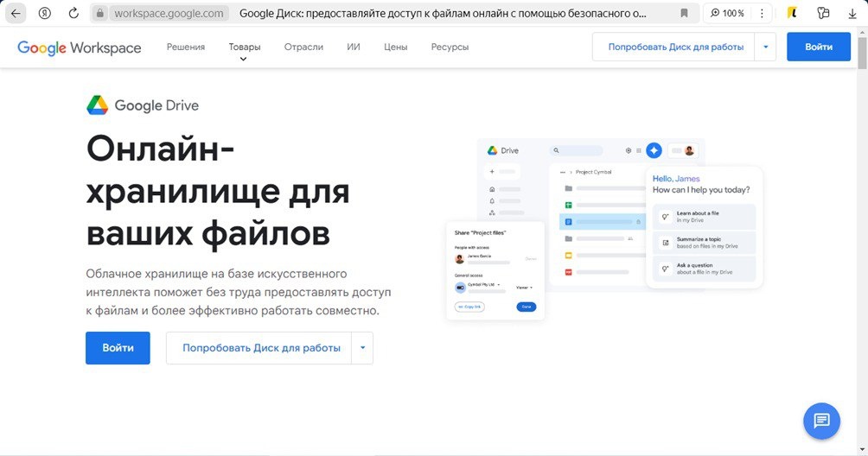Viewport: 868px width, 456px height.
Task: Open the Отрасли menu
Action: coord(303,47)
